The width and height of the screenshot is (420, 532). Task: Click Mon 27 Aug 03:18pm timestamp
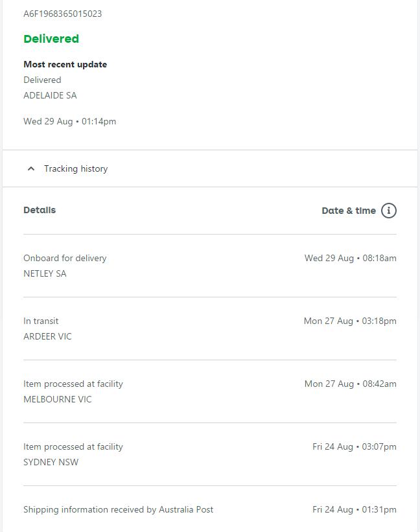pos(350,321)
